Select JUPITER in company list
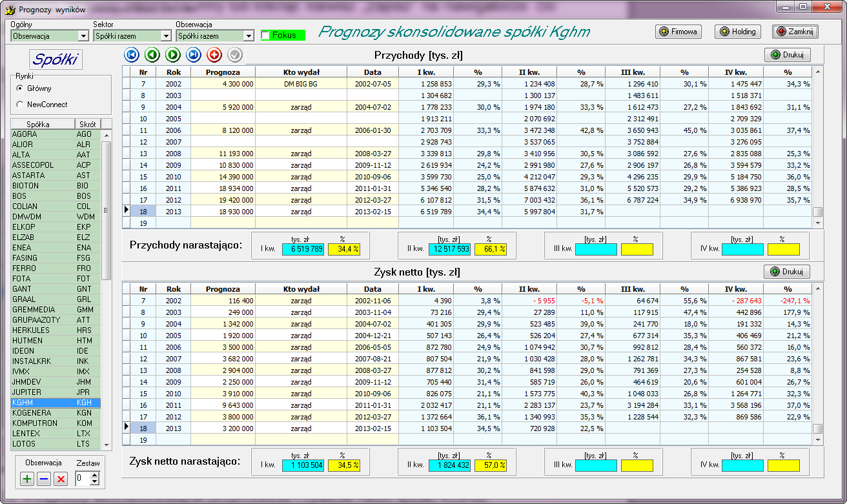The height and width of the screenshot is (504, 847). (56, 392)
